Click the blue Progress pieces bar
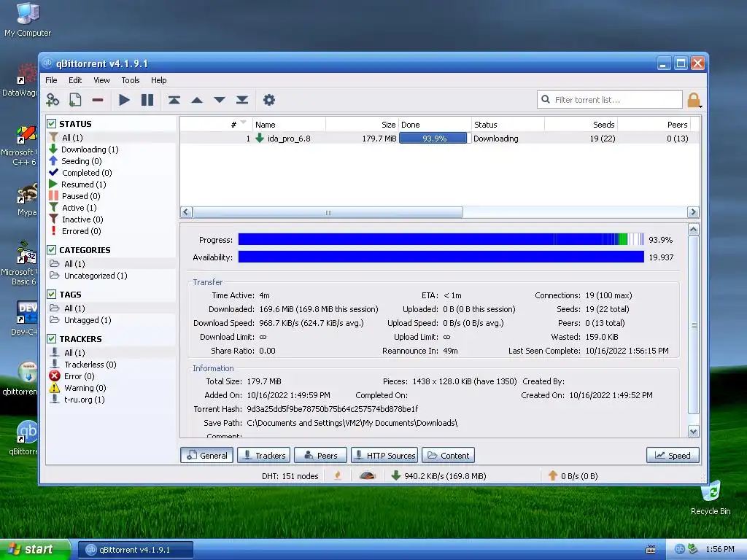This screenshot has height=560, width=747. tap(441, 239)
